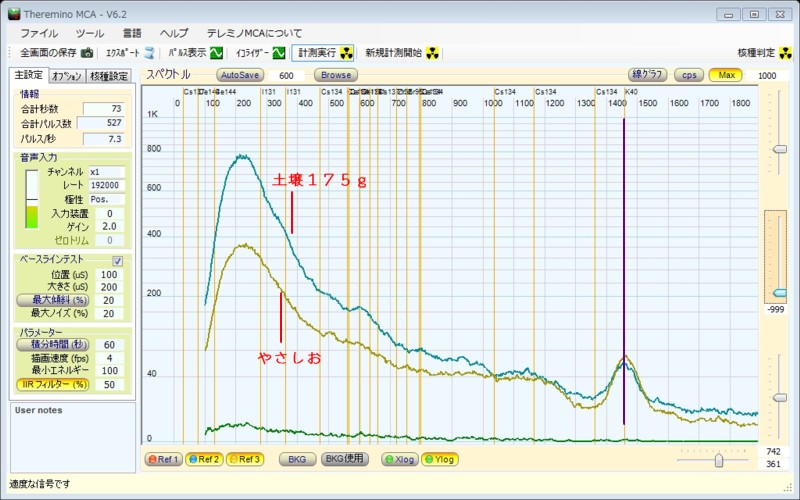800x500 pixels.
Task: Click the 最小エネルギー value field
Action: [x=109, y=371]
